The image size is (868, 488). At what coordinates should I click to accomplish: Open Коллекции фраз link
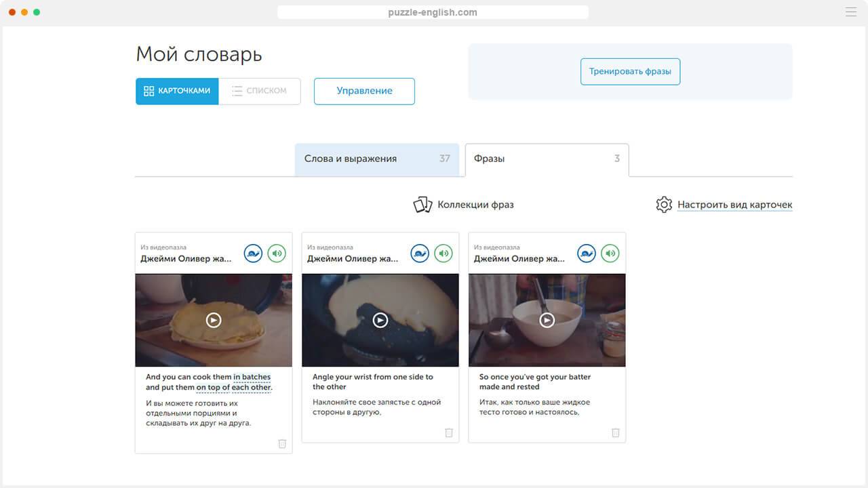[475, 205]
